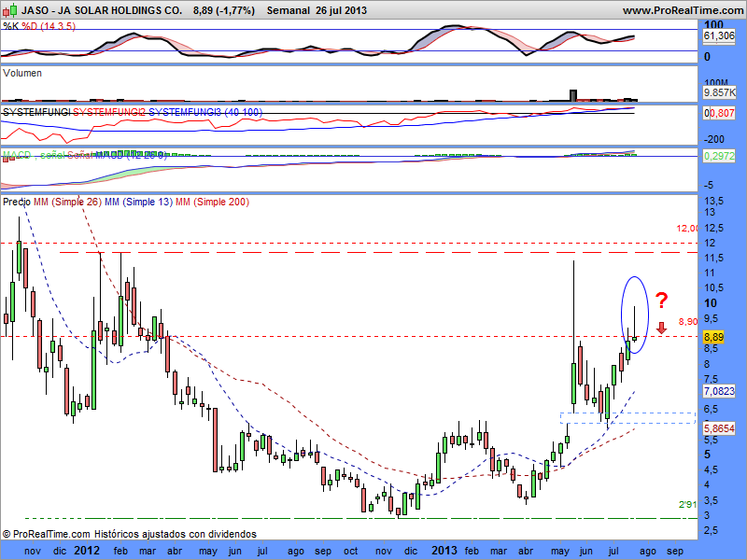The height and width of the screenshot is (560, 747).
Task: Click the 0,807 SYSTEMFUNGI value box
Action: click(719, 113)
